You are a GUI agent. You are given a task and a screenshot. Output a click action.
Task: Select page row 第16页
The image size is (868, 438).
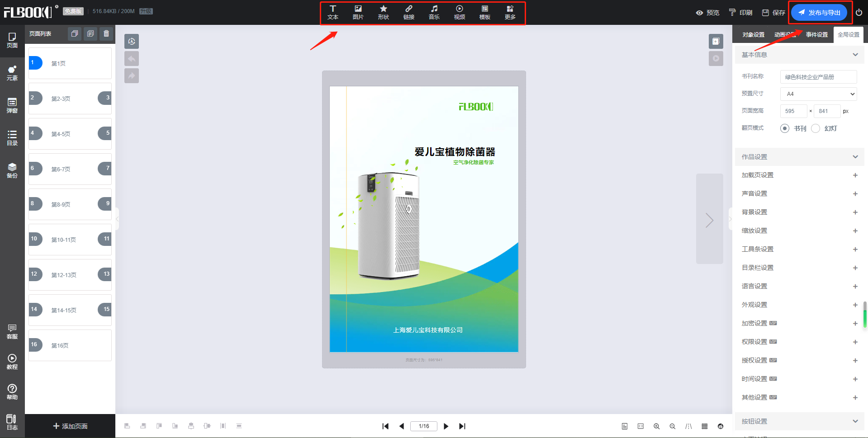click(70, 345)
